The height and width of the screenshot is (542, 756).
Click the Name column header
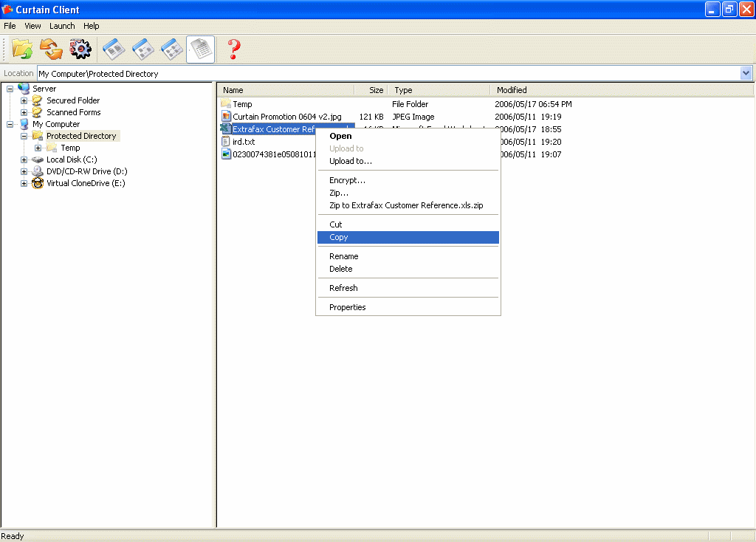233,90
